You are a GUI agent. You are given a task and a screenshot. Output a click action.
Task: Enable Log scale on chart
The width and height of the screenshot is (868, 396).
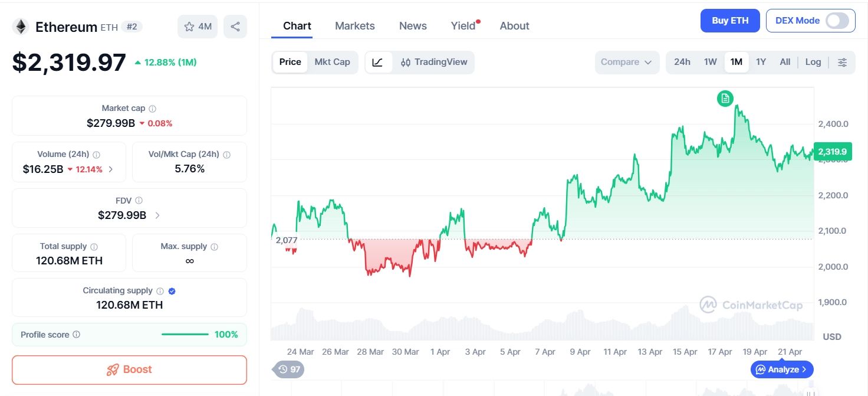[x=813, y=62]
